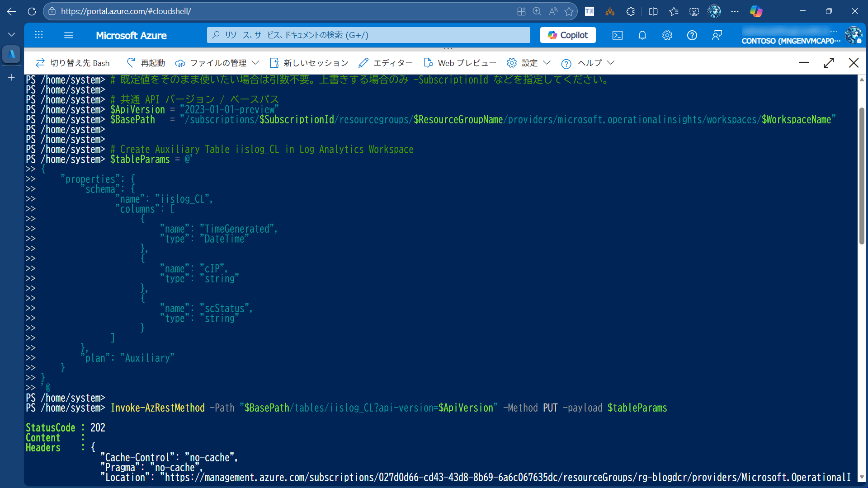
Task: Open the Azure portal hamburger menu
Action: (x=69, y=35)
